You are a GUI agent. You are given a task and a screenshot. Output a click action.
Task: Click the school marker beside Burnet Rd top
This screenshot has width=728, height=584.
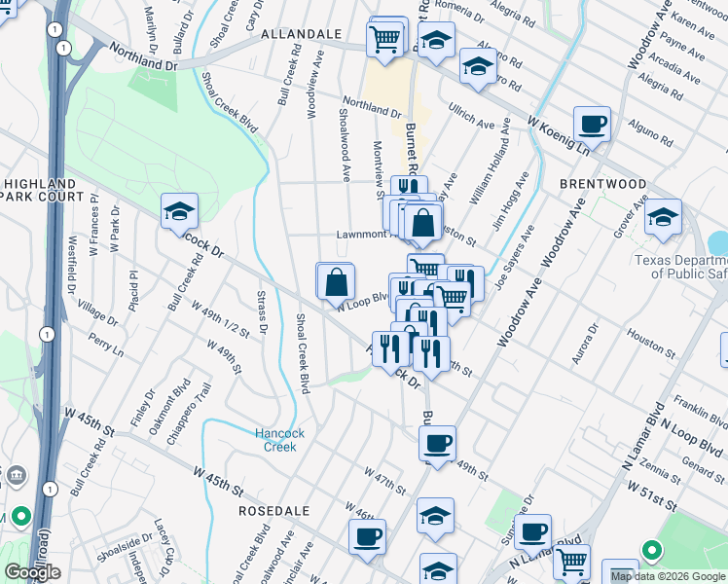click(x=436, y=42)
